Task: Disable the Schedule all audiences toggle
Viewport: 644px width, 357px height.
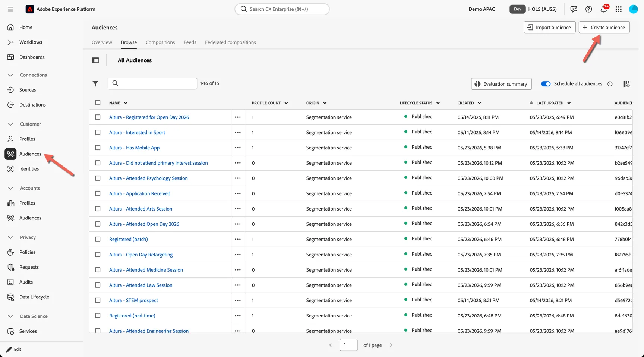Action: [x=546, y=84]
